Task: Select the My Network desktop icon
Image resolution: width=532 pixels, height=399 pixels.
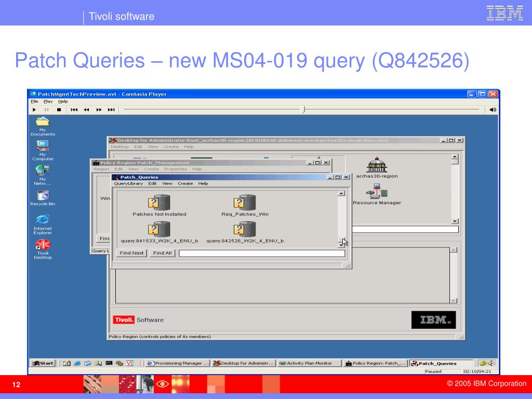Action: pos(43,170)
